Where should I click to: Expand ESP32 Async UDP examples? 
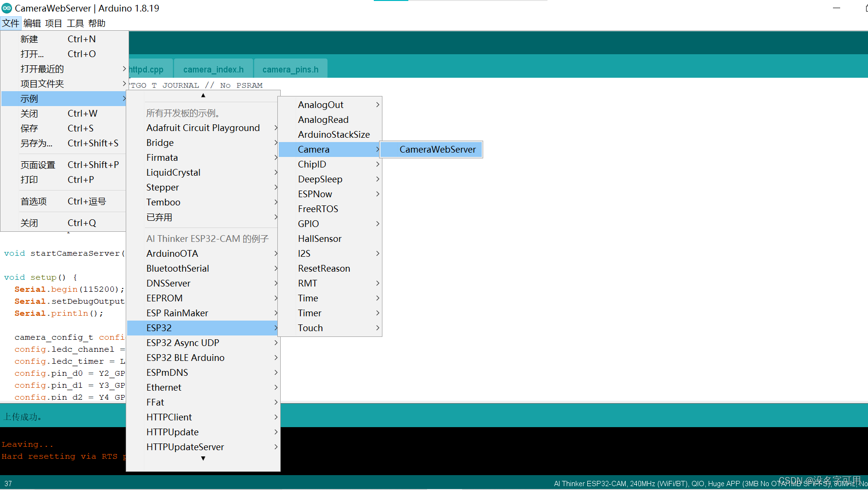203,343
